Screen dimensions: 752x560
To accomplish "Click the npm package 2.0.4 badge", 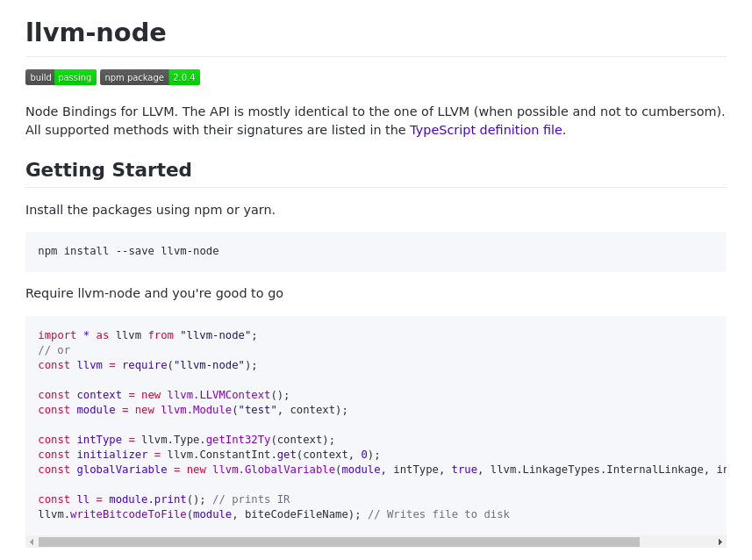I will (150, 77).
